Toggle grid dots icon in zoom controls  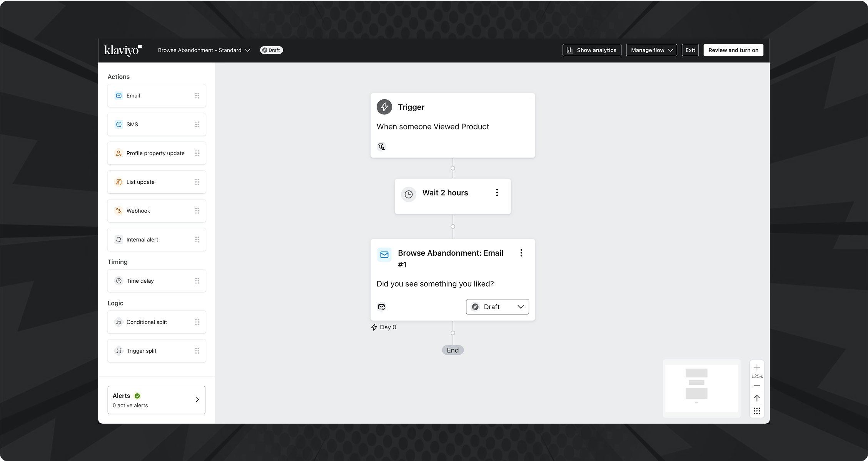pyautogui.click(x=756, y=411)
